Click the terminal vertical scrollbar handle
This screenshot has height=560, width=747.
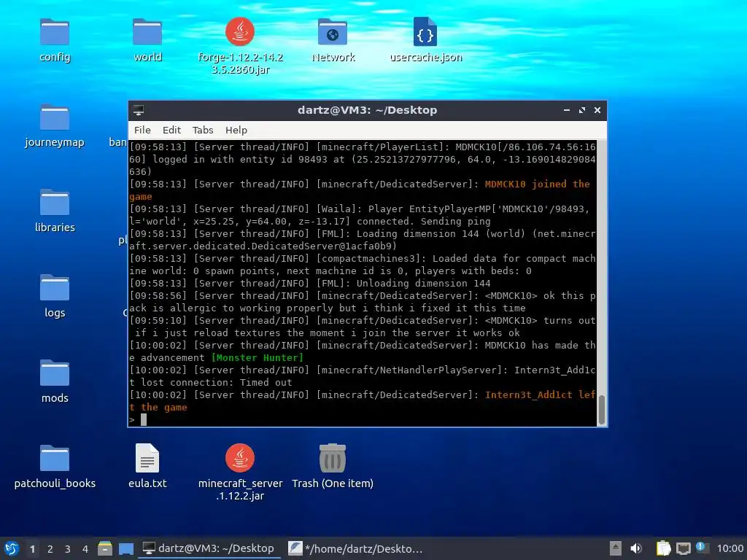point(602,410)
